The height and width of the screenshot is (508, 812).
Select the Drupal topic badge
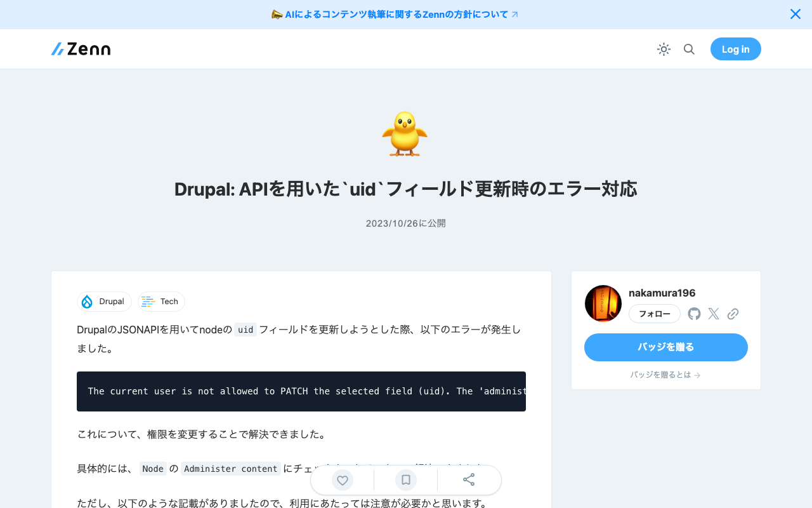104,302
